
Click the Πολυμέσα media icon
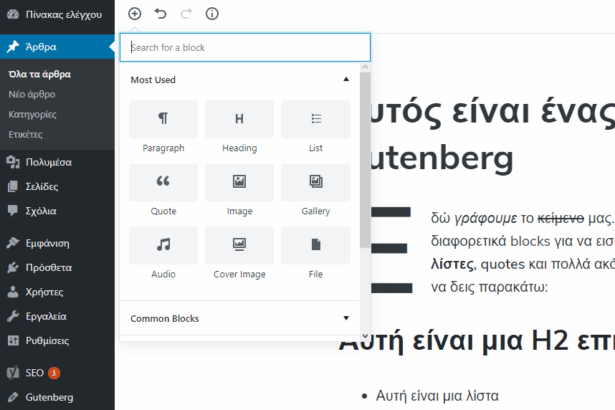(x=13, y=162)
